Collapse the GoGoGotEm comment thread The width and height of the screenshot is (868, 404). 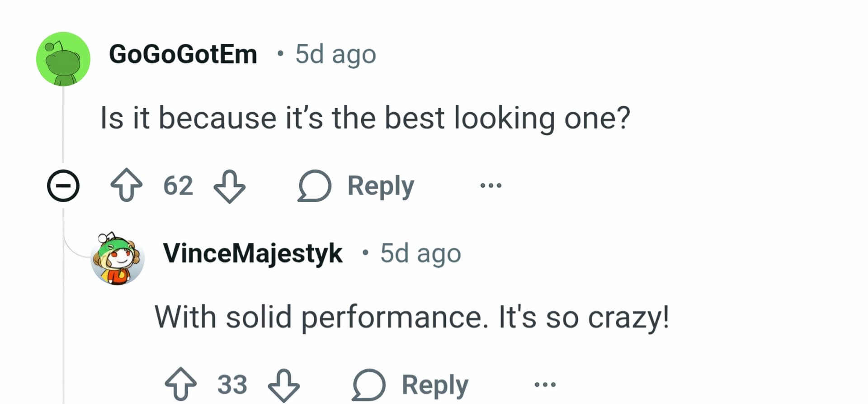63,185
